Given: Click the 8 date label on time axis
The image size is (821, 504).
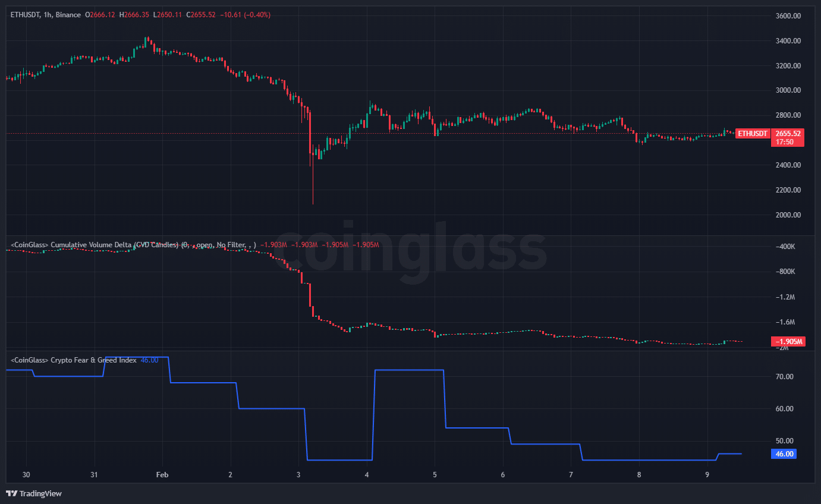Looking at the screenshot, I should 639,475.
